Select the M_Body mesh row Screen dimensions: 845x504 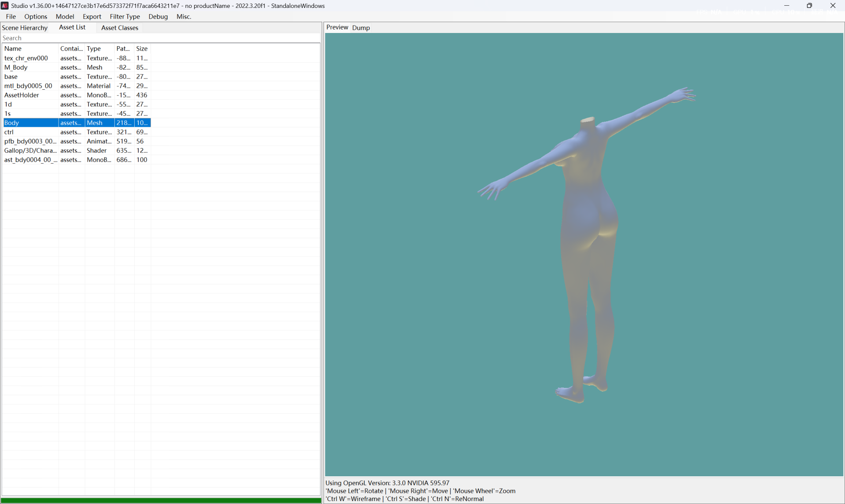[77, 67]
